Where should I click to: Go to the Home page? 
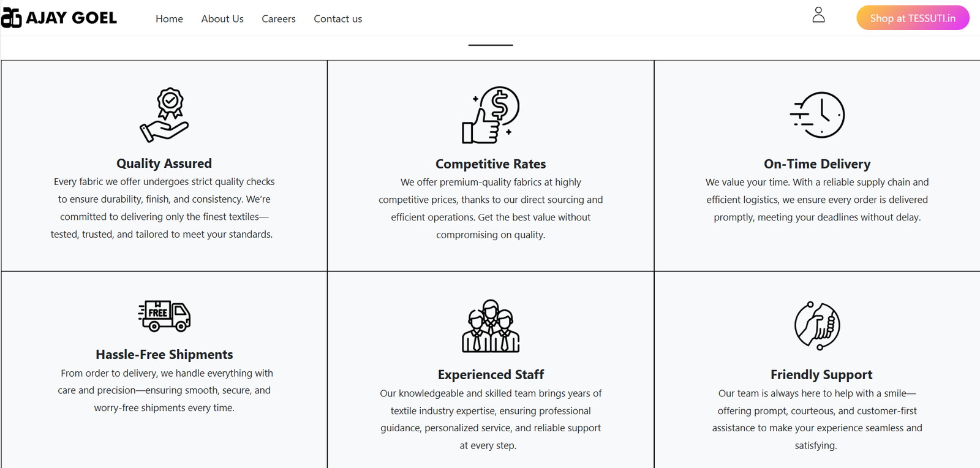(169, 19)
